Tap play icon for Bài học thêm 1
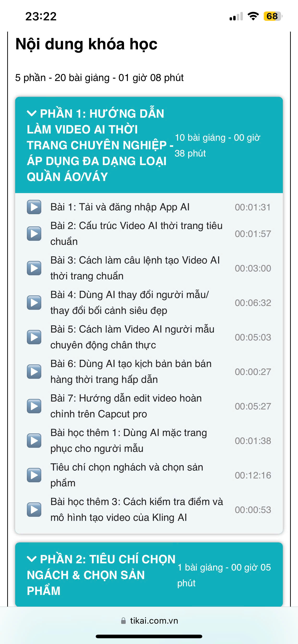This screenshot has width=298, height=644. 34,441
